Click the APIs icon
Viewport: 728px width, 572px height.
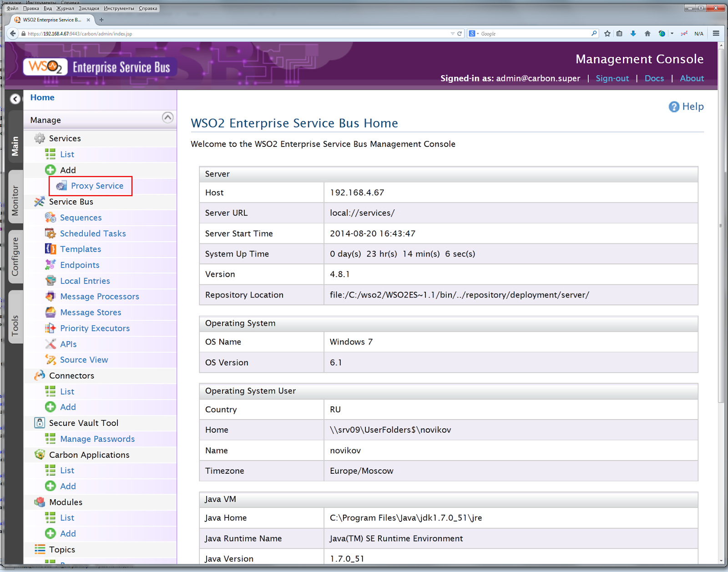51,344
